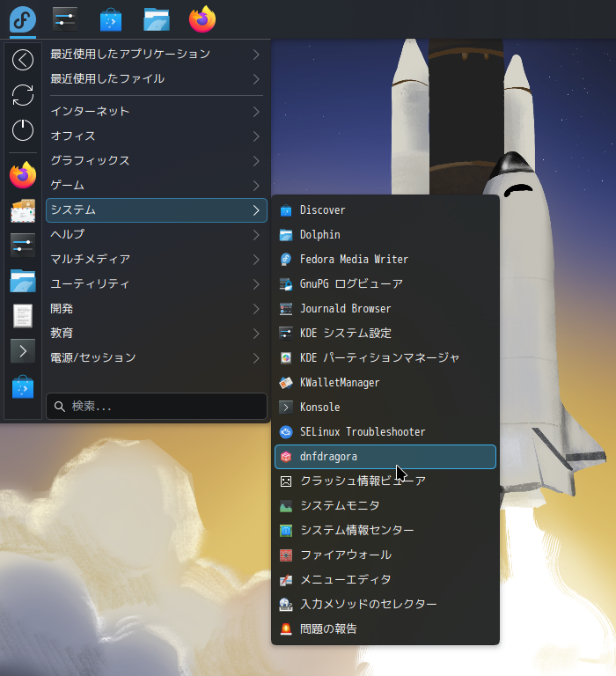The height and width of the screenshot is (676, 616).
Task: Click the ファイアウォール brick wall icon
Action: 286,555
